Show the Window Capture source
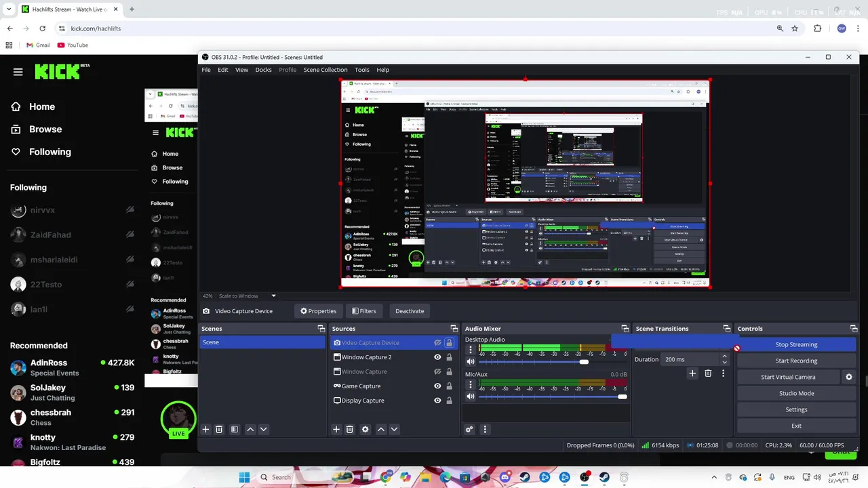Image resolution: width=868 pixels, height=488 pixels. click(x=437, y=371)
